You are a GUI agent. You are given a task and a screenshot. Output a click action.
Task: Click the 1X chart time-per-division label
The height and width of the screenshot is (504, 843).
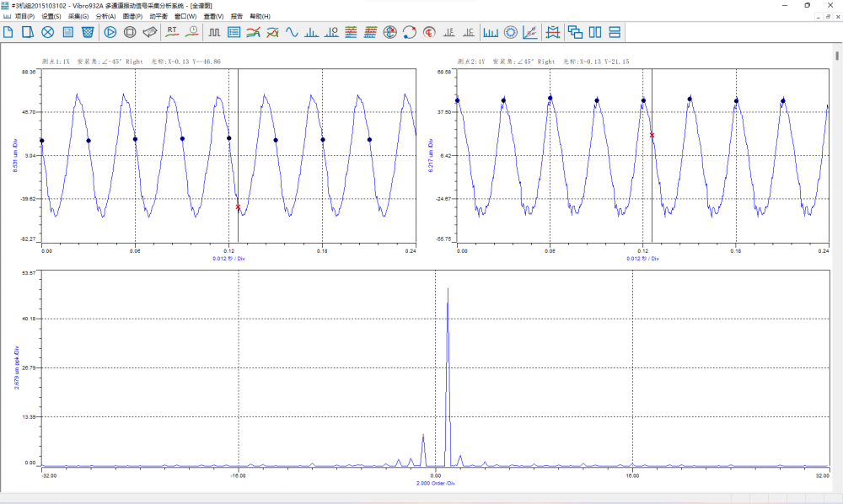pyautogui.click(x=228, y=259)
